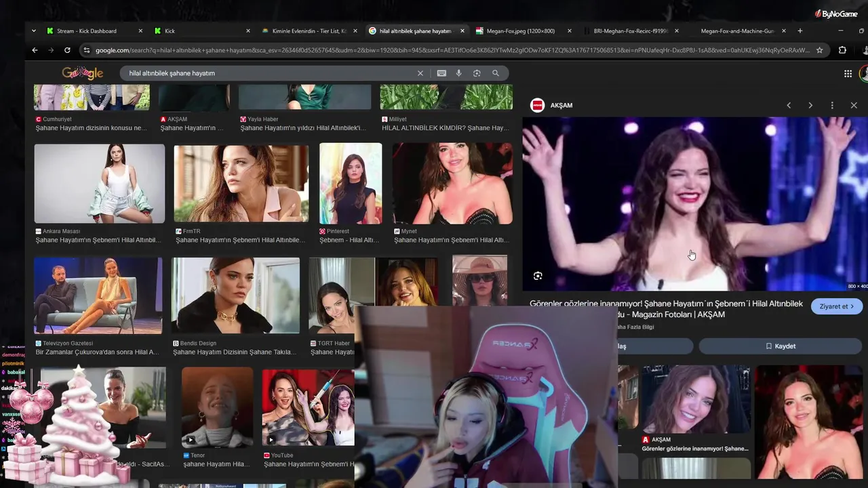868x488 pixels.
Task: Show previous image in preview panel
Action: pos(789,105)
